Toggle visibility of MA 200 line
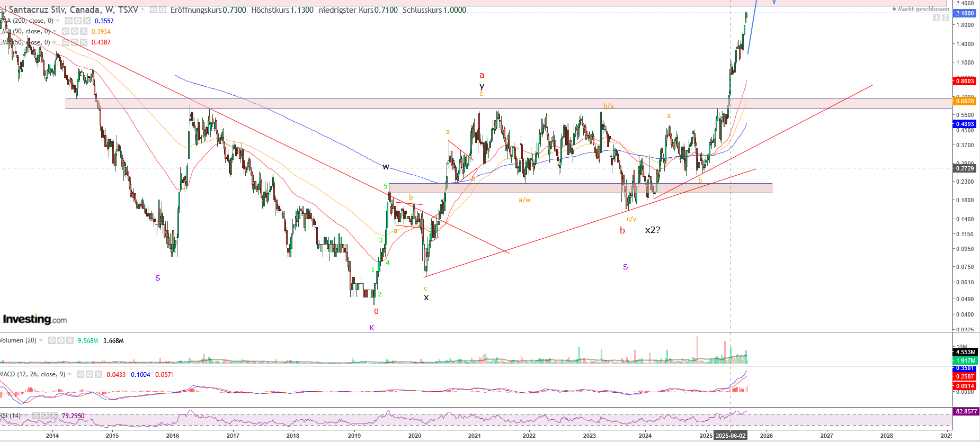 [x=68, y=21]
